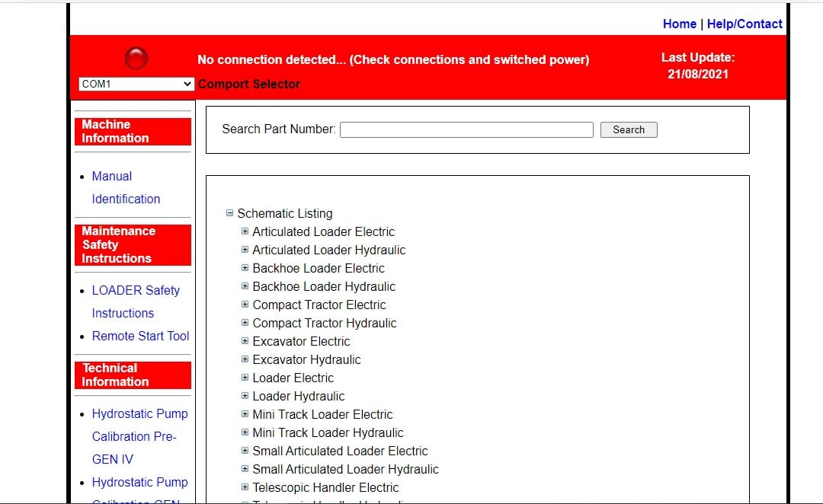The image size is (823, 504).
Task: Click the red connection status indicator light
Action: [x=136, y=59]
